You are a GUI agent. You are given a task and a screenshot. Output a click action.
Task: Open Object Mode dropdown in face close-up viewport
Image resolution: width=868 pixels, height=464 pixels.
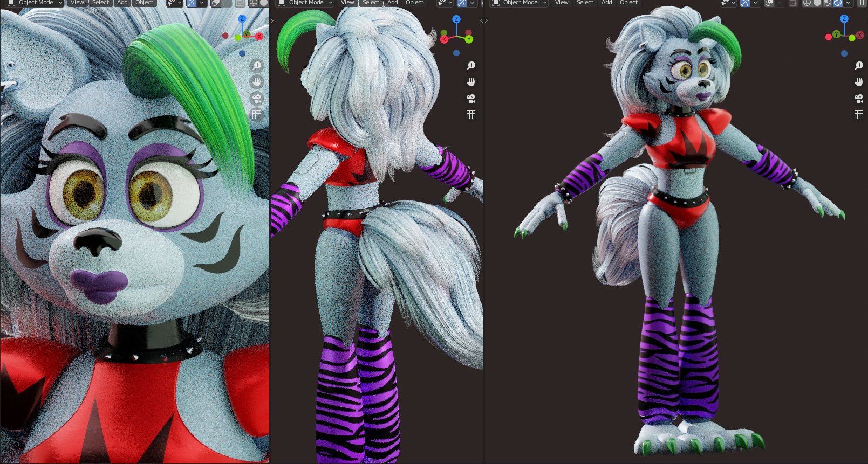click(36, 3)
